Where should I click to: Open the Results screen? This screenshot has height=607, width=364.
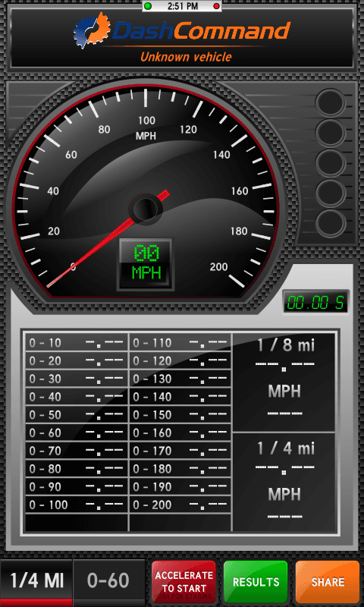[256, 581]
